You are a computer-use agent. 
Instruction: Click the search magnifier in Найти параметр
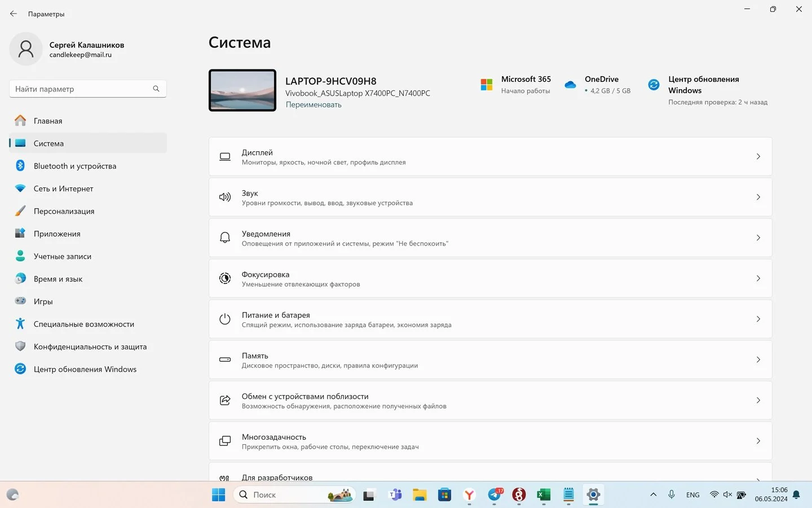tap(156, 89)
